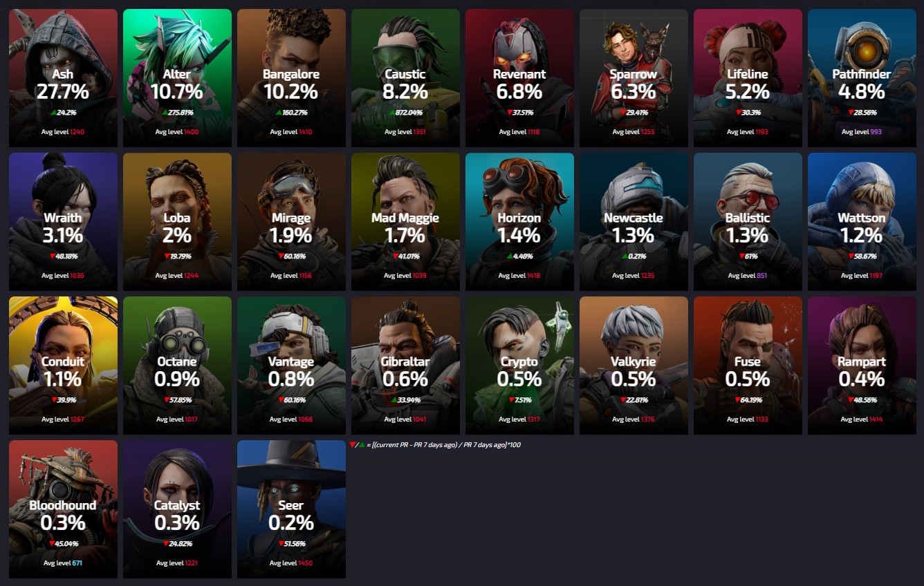Screen dimensions: 924x586
Task: Select the Newcastle legend card
Action: point(634,222)
